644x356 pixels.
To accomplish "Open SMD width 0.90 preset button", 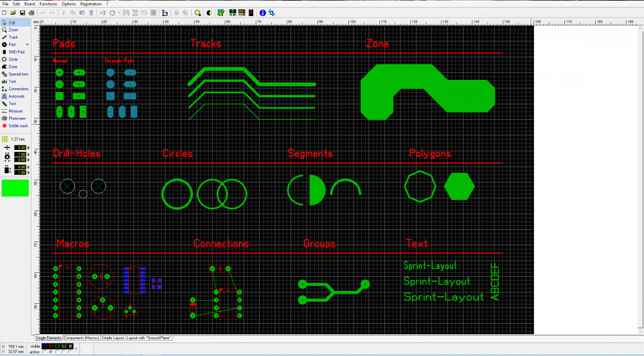I will [x=28, y=167].
